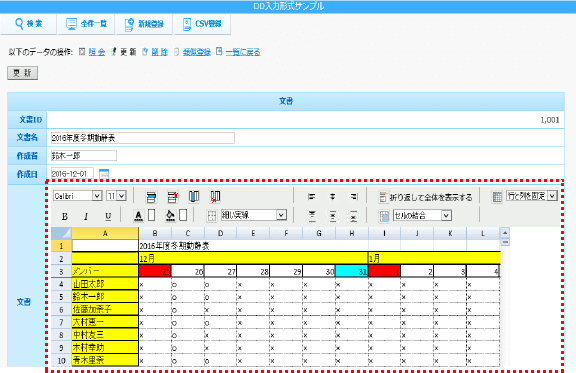This screenshot has width=576, height=373.
Task: Click the delete column icon
Action: 215,197
